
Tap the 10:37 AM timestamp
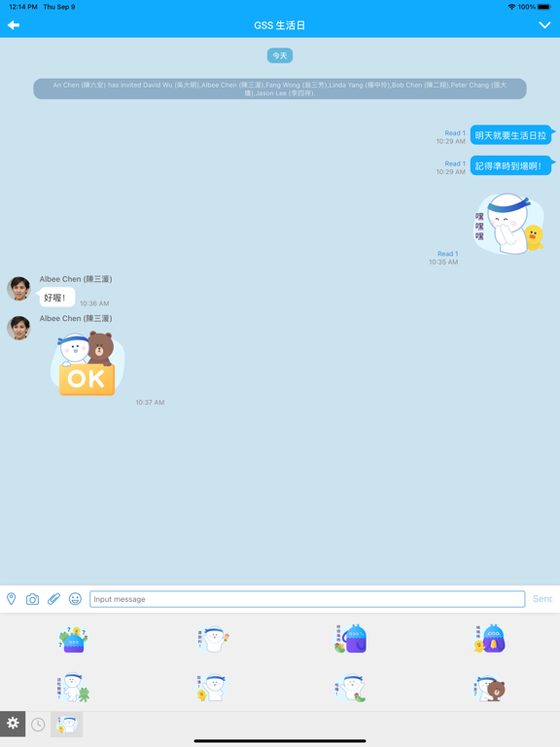coord(150,402)
